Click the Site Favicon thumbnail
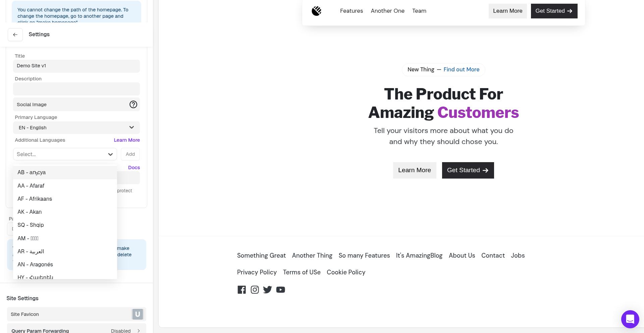 coord(137,314)
